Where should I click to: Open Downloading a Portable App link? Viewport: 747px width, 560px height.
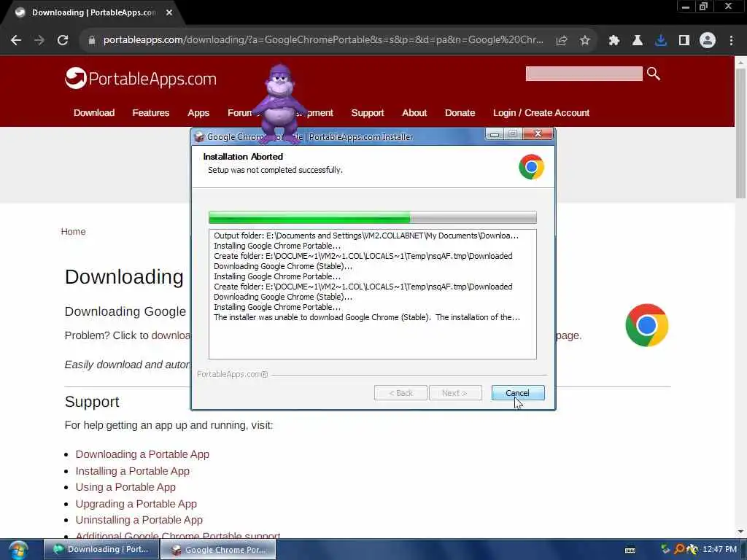142,454
